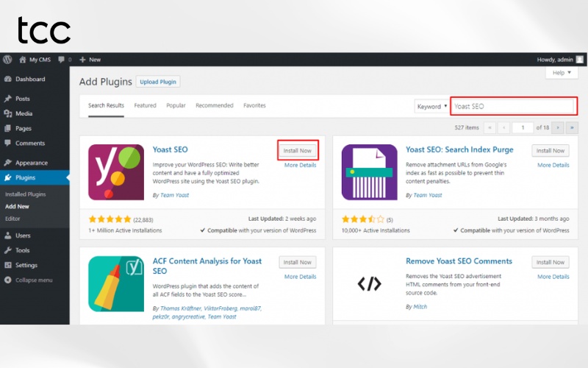Jump to last page of results

(x=572, y=127)
